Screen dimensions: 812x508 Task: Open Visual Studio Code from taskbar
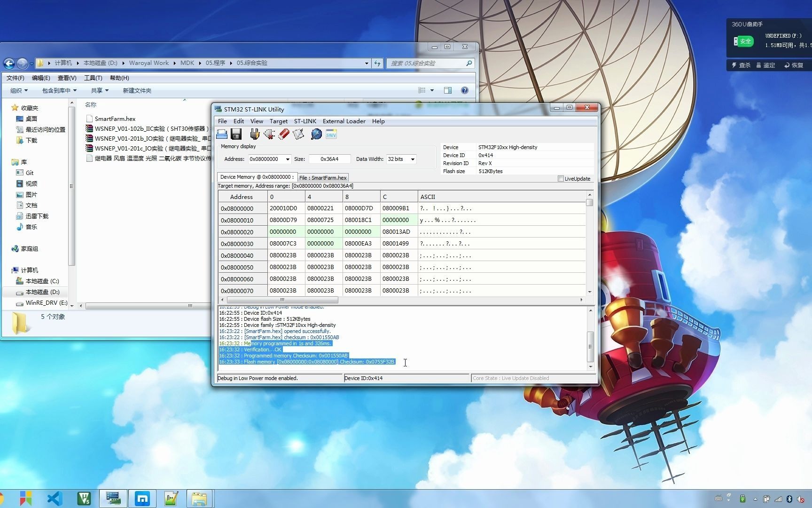click(55, 499)
